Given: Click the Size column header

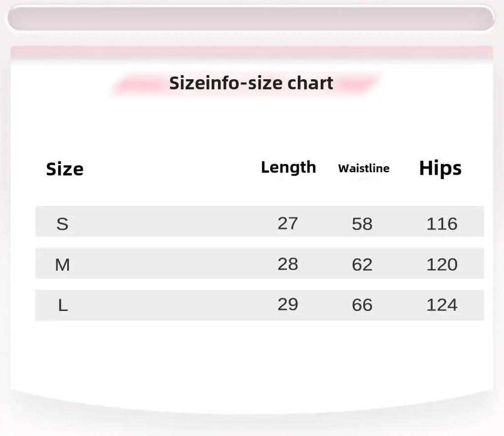Looking at the screenshot, I should click(x=64, y=169).
